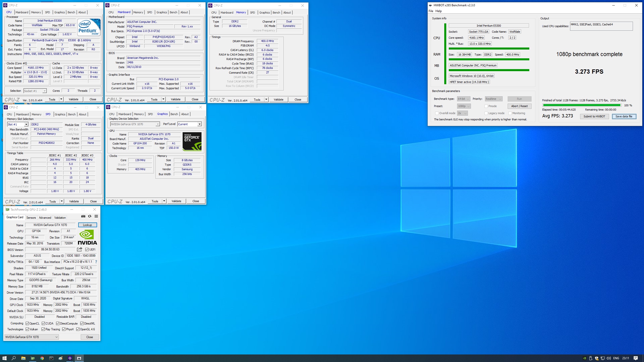Click the network tray icon
This screenshot has width=644, height=362.
[x=603, y=358]
